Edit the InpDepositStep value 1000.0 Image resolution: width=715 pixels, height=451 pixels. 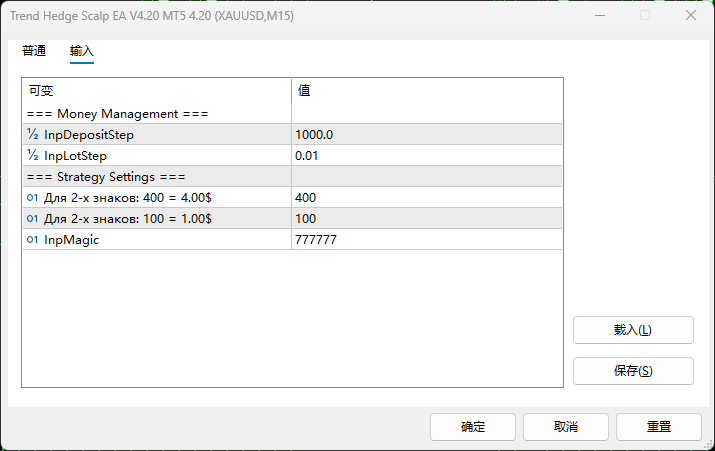click(x=426, y=135)
